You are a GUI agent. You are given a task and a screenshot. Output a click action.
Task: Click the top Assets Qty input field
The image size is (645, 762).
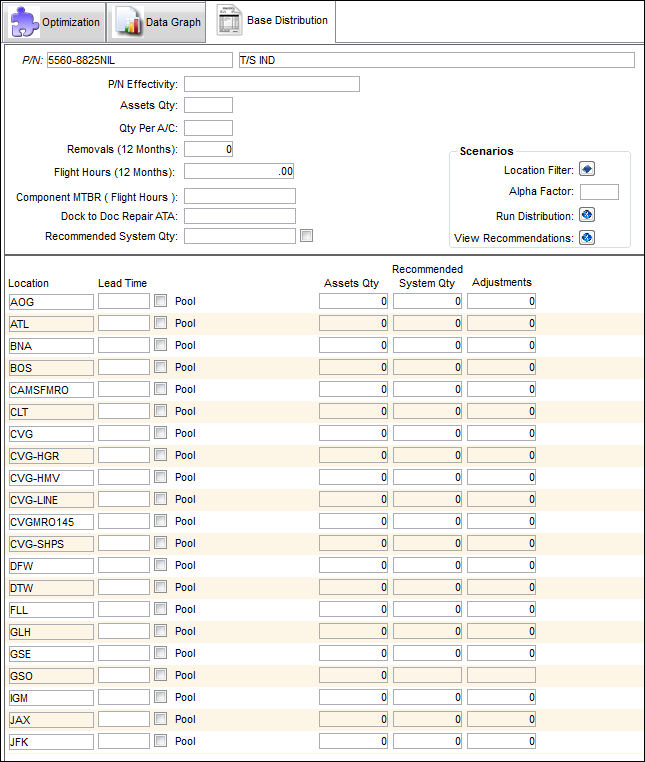click(208, 105)
